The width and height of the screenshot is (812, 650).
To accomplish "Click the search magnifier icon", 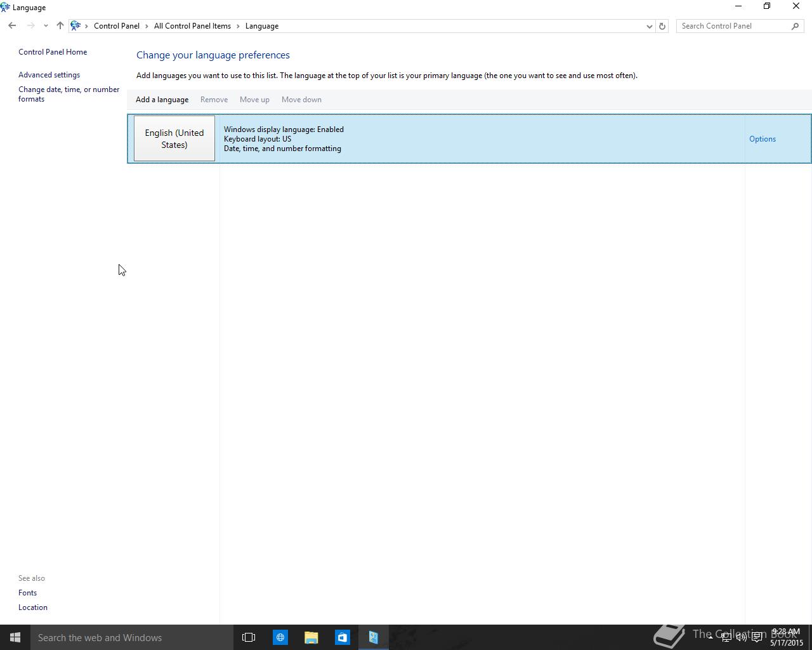I will coord(796,26).
